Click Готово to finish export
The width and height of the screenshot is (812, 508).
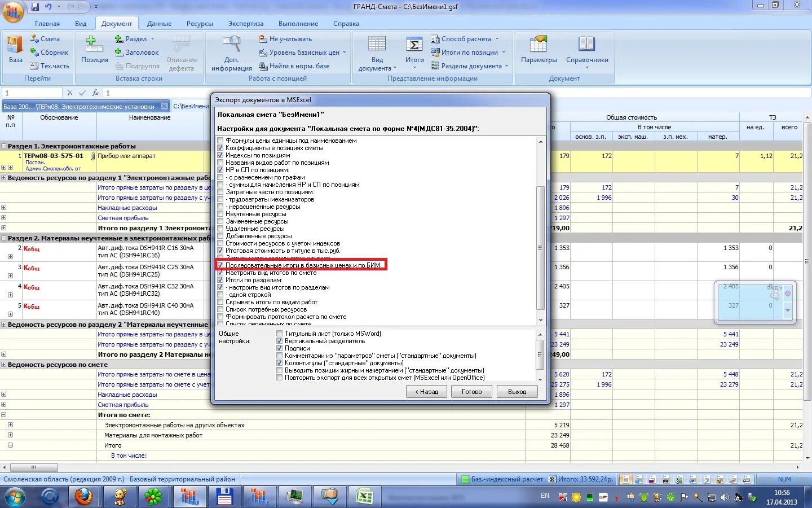pyautogui.click(x=472, y=392)
